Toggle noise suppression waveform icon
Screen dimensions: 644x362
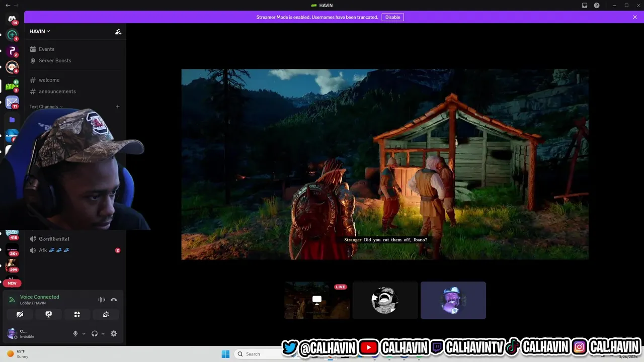point(102,300)
